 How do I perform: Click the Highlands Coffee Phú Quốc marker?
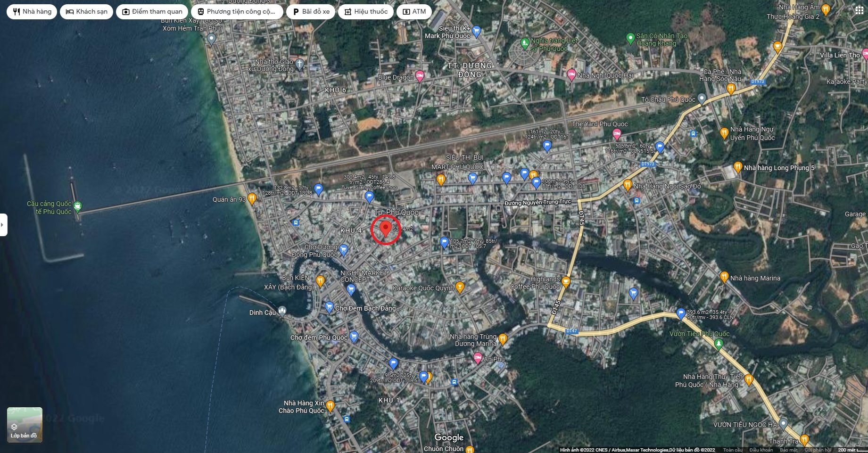pyautogui.click(x=566, y=282)
